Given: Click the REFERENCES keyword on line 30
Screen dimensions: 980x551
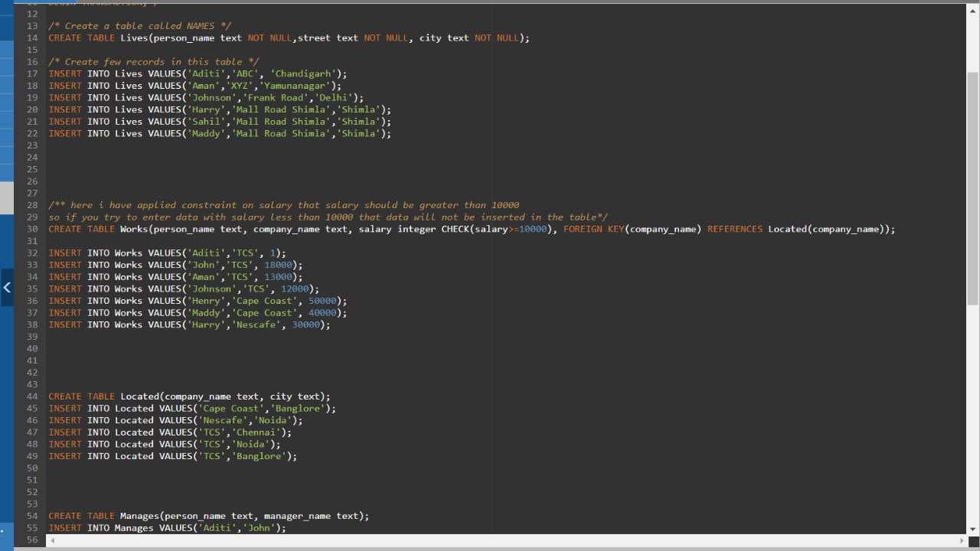Looking at the screenshot, I should [x=734, y=229].
